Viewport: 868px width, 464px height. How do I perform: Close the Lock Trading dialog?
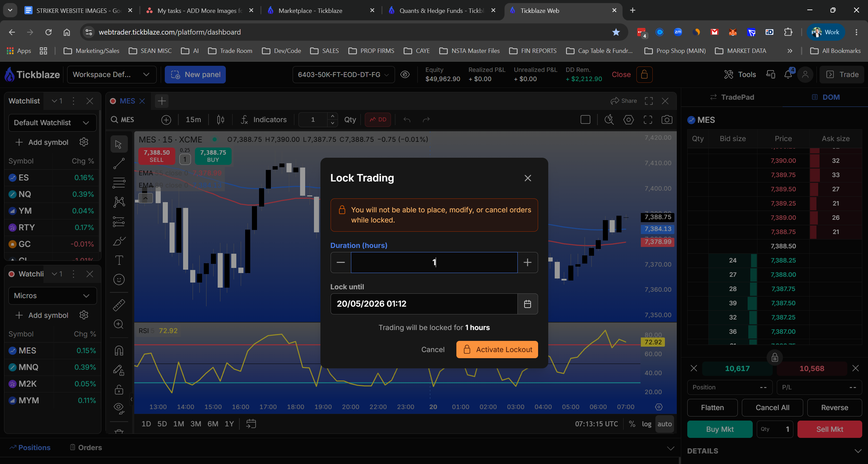(528, 178)
